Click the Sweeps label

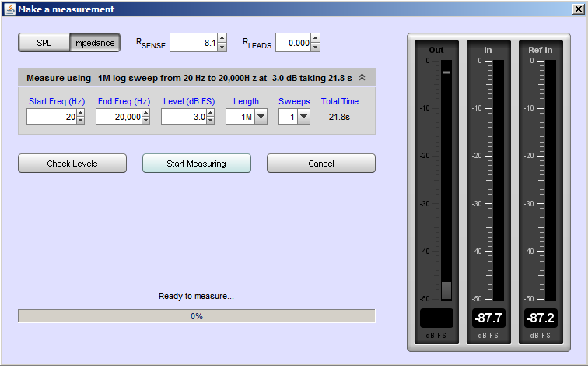[294, 101]
